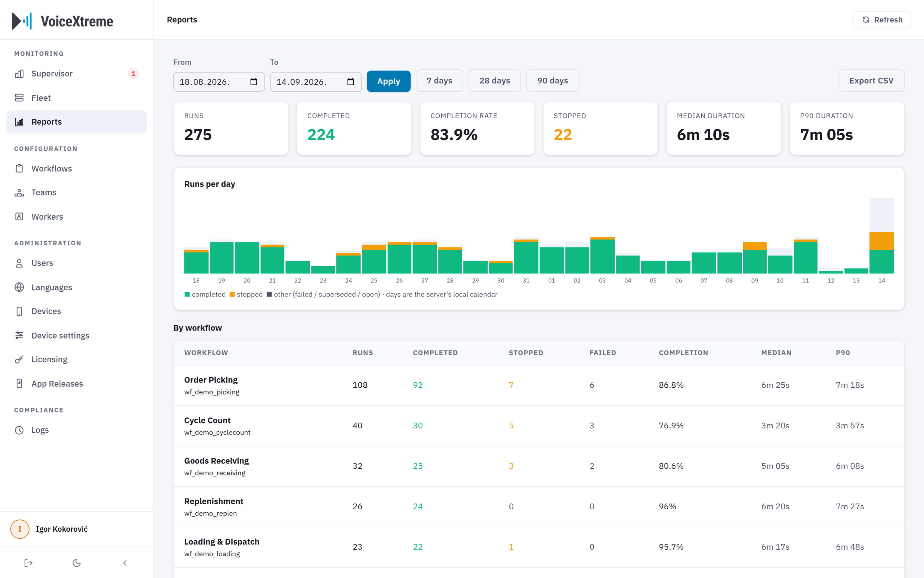Refresh the reports data

[882, 20]
